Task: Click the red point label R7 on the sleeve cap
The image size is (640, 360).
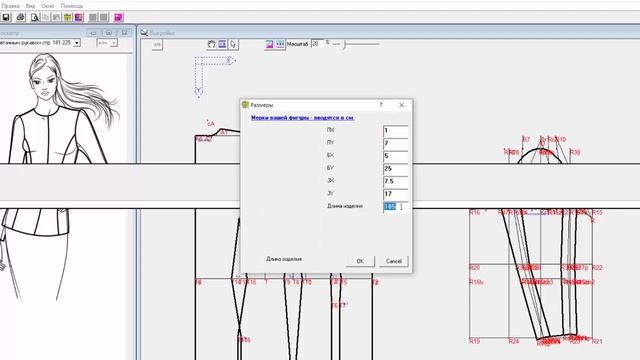Action: click(526, 140)
